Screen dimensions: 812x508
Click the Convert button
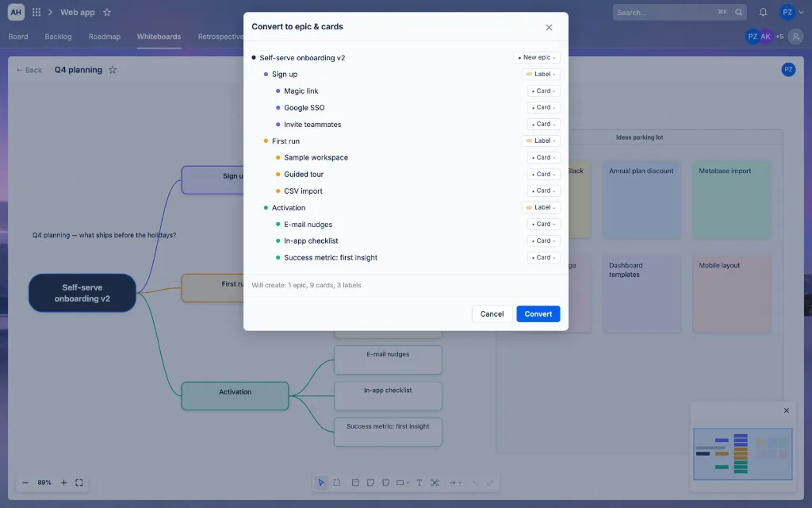(x=538, y=314)
